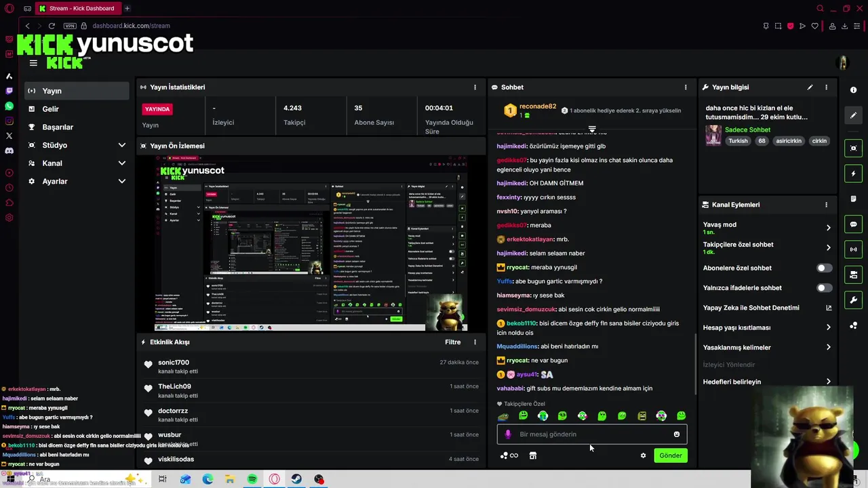Click the Filtre button in Etkinlik Akışı
The width and height of the screenshot is (868, 488).
pyautogui.click(x=453, y=342)
